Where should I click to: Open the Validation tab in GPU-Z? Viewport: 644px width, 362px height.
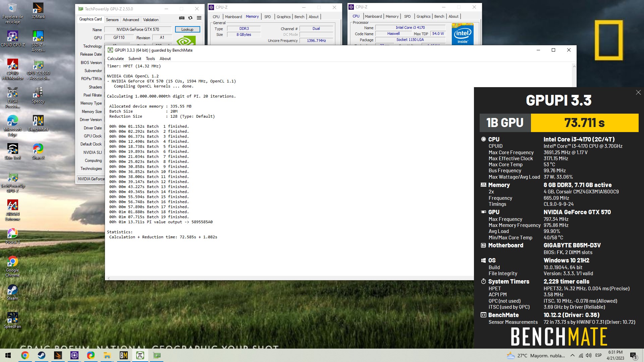(151, 20)
